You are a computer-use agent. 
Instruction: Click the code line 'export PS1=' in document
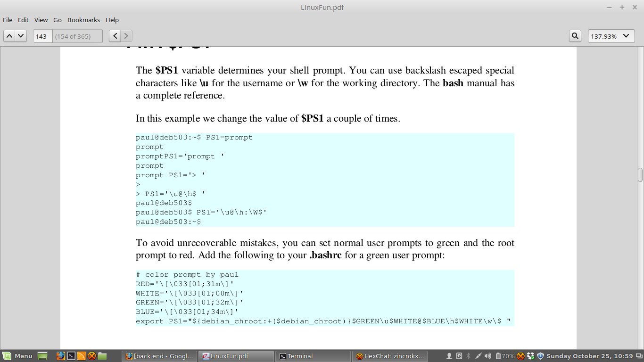[x=323, y=321]
